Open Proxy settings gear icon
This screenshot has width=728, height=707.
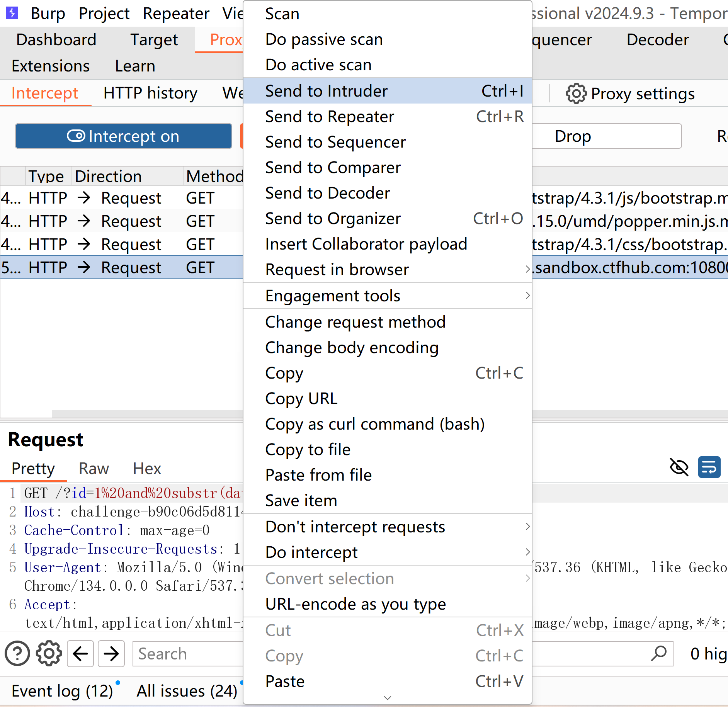pos(576,93)
